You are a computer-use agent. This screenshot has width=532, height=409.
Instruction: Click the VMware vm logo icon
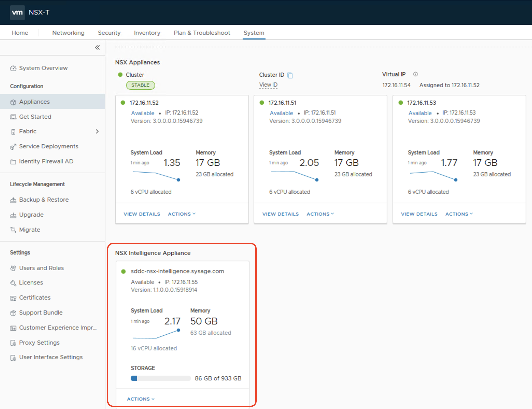17,12
